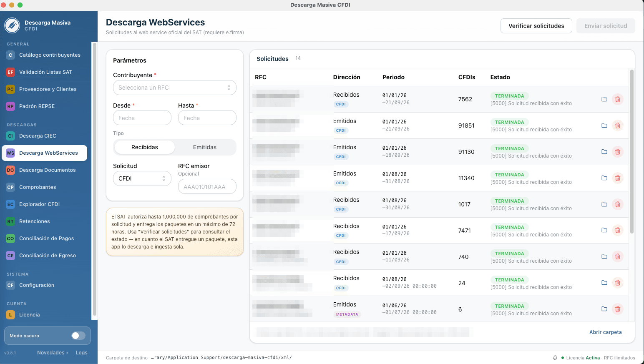The height and width of the screenshot is (364, 644).
Task: Open the Licencia page
Action: click(45, 315)
